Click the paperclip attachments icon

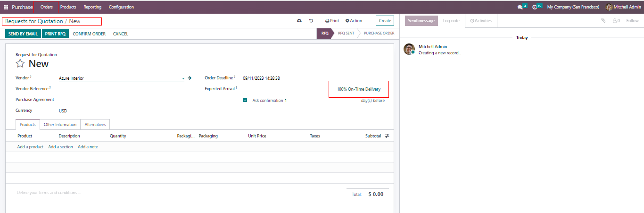tap(603, 21)
